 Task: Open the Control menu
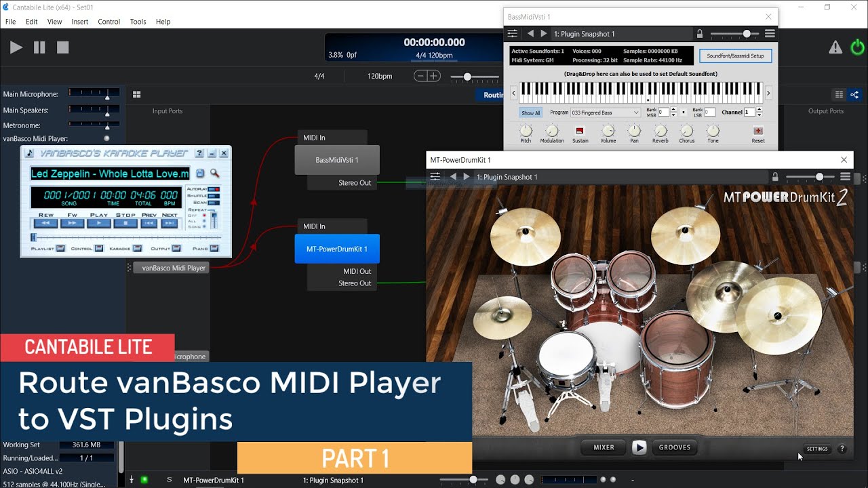coord(109,22)
